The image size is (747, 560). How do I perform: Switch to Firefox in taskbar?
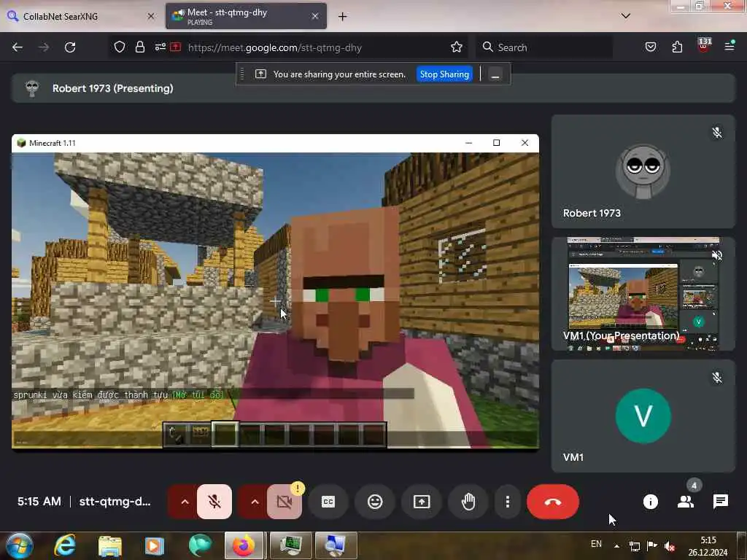[244, 545]
